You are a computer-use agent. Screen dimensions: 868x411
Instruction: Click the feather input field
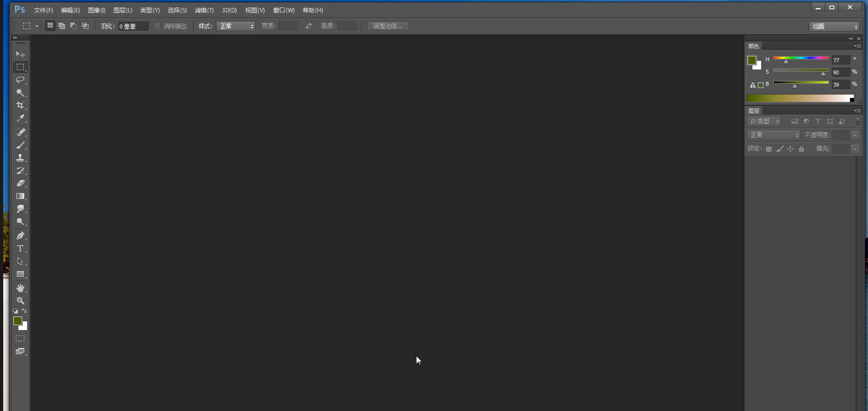click(x=133, y=26)
